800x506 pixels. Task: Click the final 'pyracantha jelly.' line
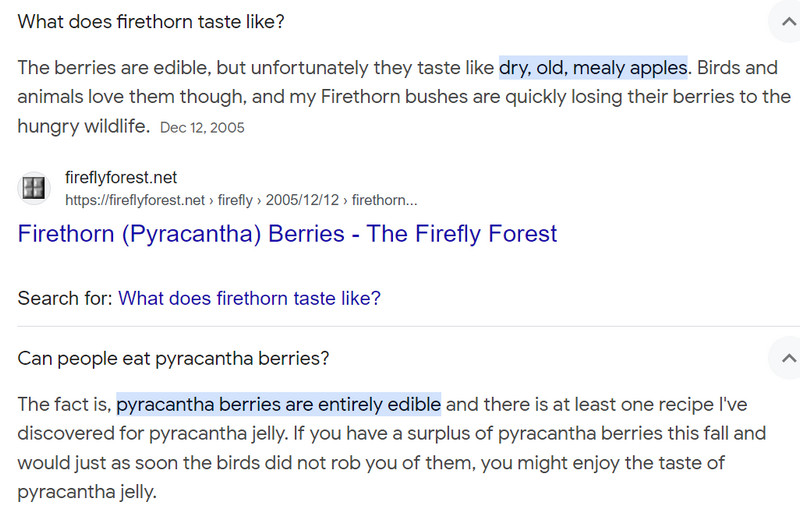[87, 492]
